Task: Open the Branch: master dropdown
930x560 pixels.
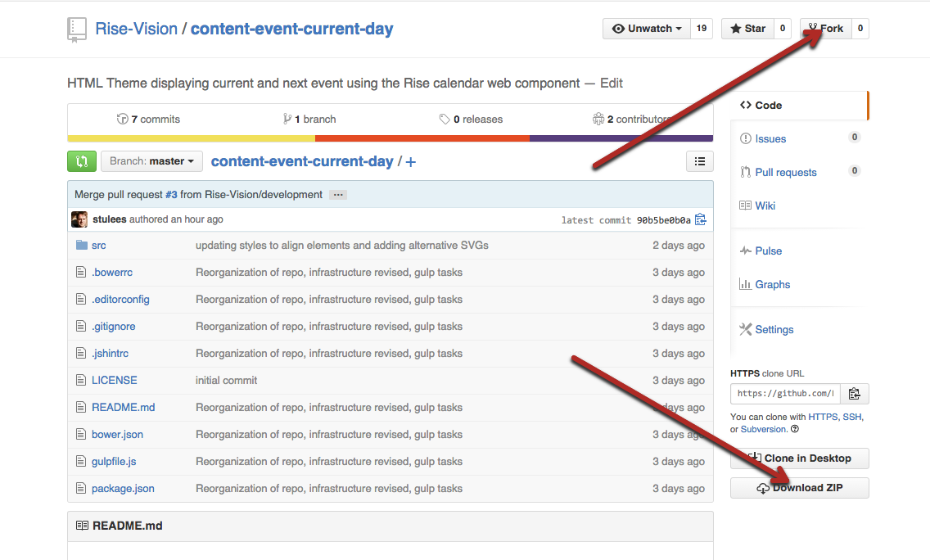Action: [x=151, y=161]
